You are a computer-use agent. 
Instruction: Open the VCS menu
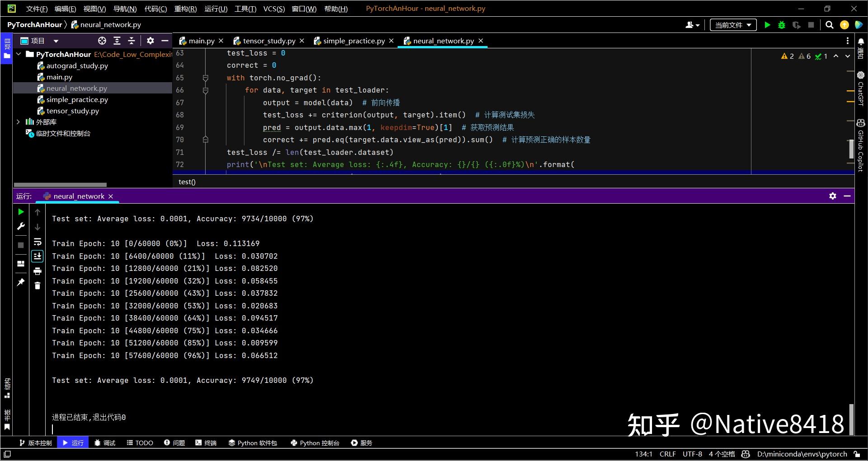pyautogui.click(x=273, y=8)
